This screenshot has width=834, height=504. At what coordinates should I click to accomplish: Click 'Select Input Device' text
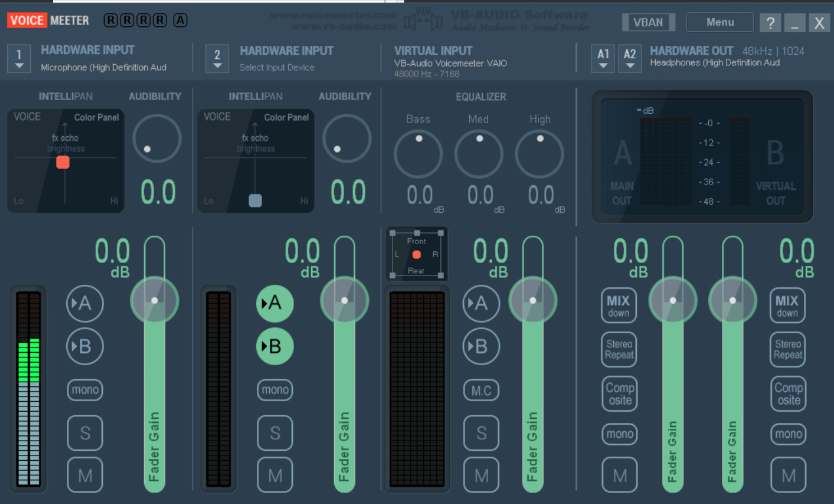pyautogui.click(x=276, y=67)
